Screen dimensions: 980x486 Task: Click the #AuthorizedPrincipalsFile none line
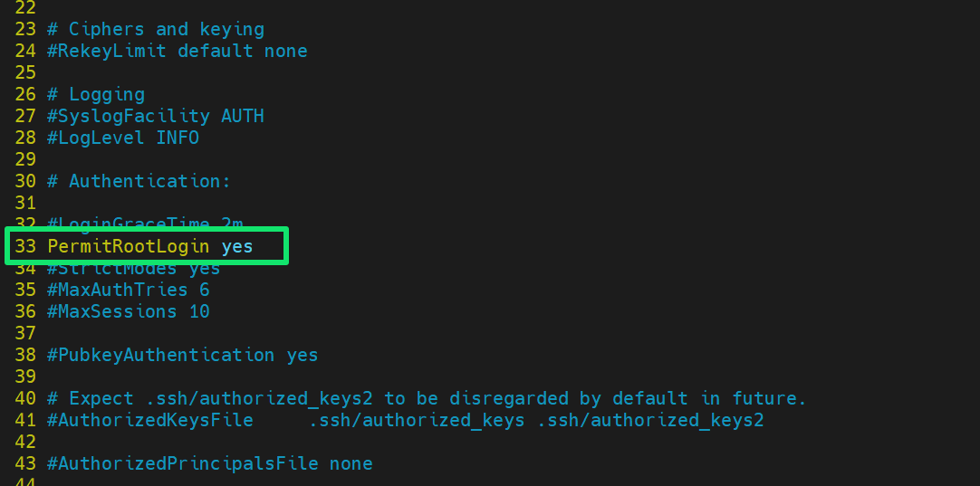coord(209,463)
